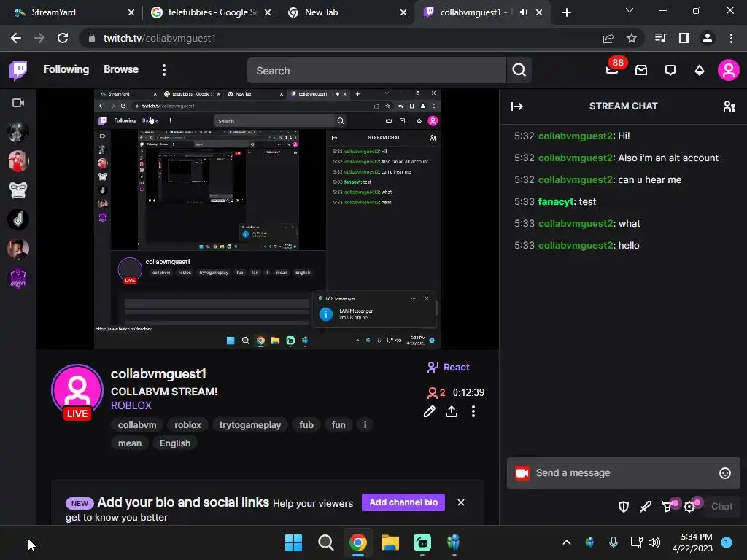Click the Add channel bio button
The height and width of the screenshot is (560, 747).
click(x=403, y=502)
